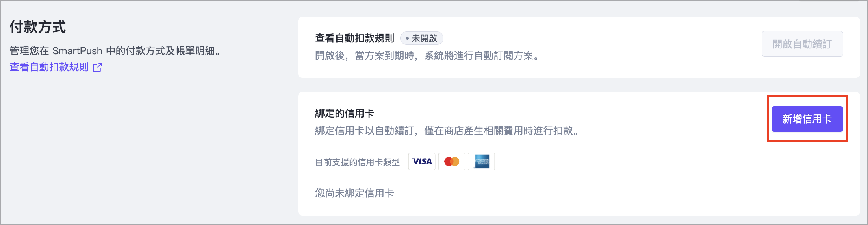Click the word SmartPush in the description

point(77,51)
